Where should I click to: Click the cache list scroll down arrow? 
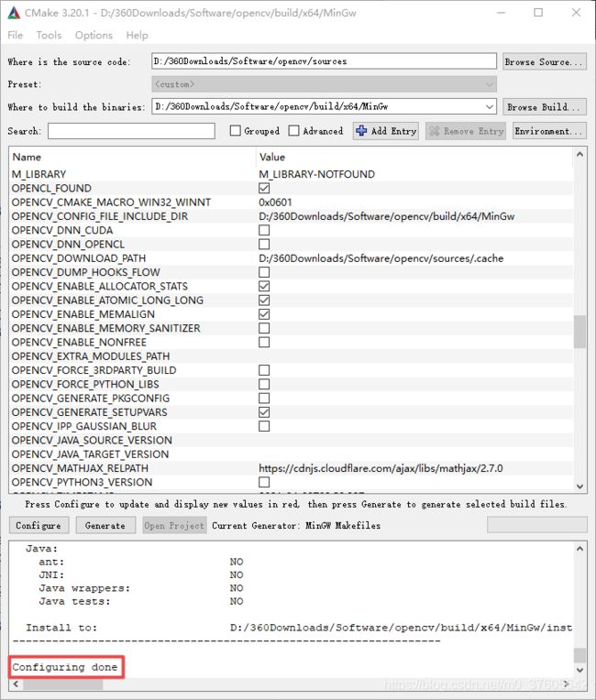click(x=579, y=487)
